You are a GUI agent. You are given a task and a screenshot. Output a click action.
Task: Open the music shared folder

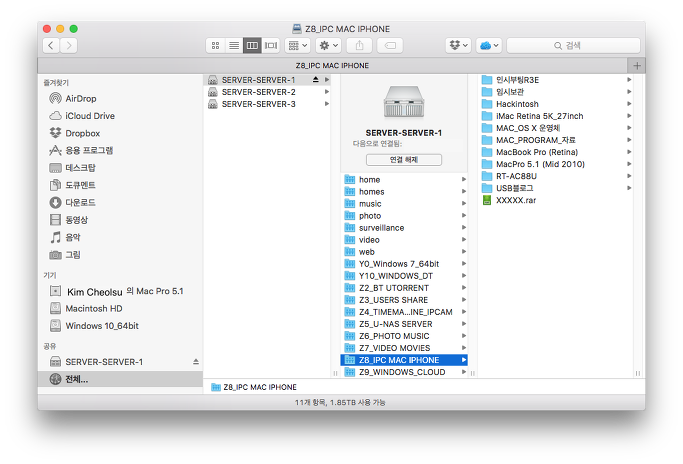(x=404, y=204)
